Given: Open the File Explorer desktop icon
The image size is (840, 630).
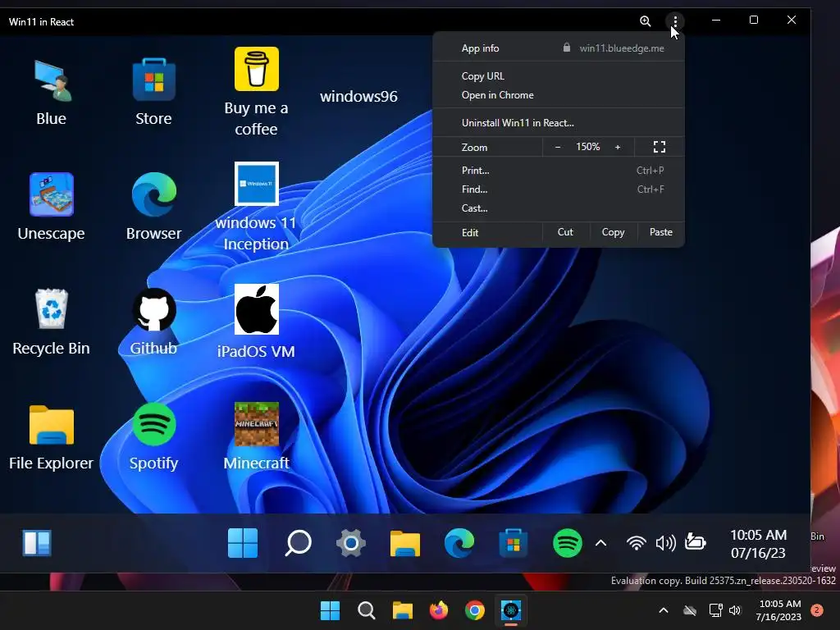Looking at the screenshot, I should point(52,437).
